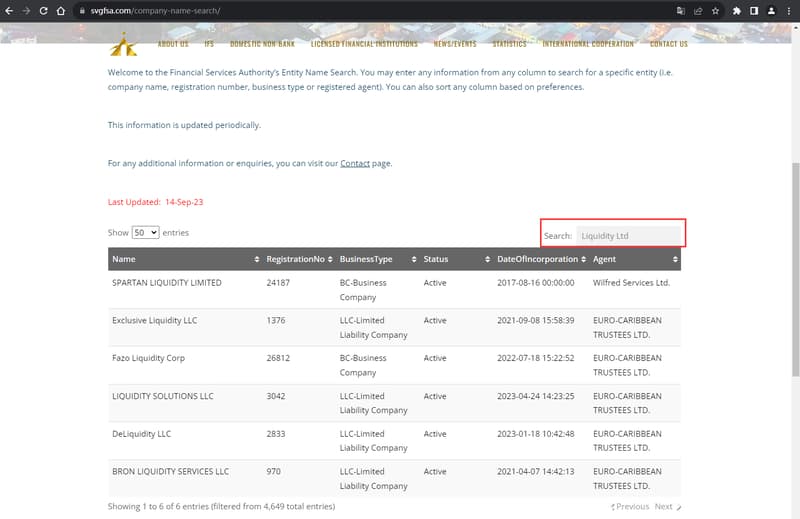Click date 2022-07-18 15:22:52

(536, 358)
